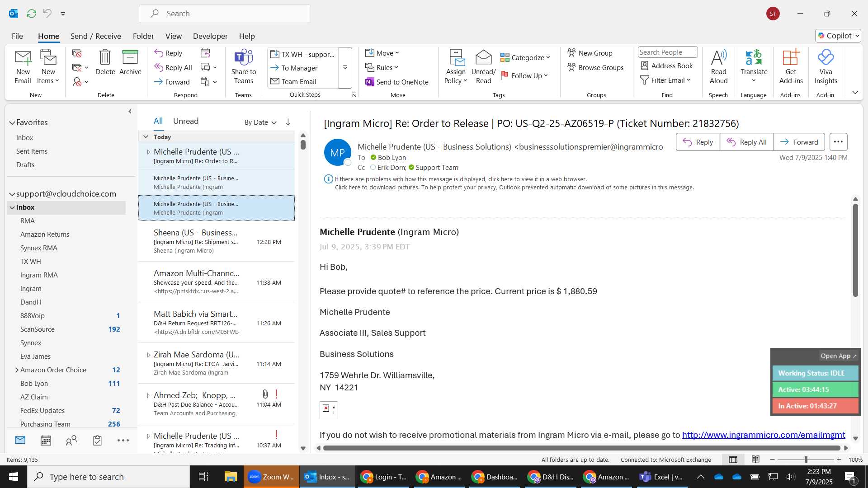Click Open App in status widget
The image size is (868, 488).
(x=839, y=356)
